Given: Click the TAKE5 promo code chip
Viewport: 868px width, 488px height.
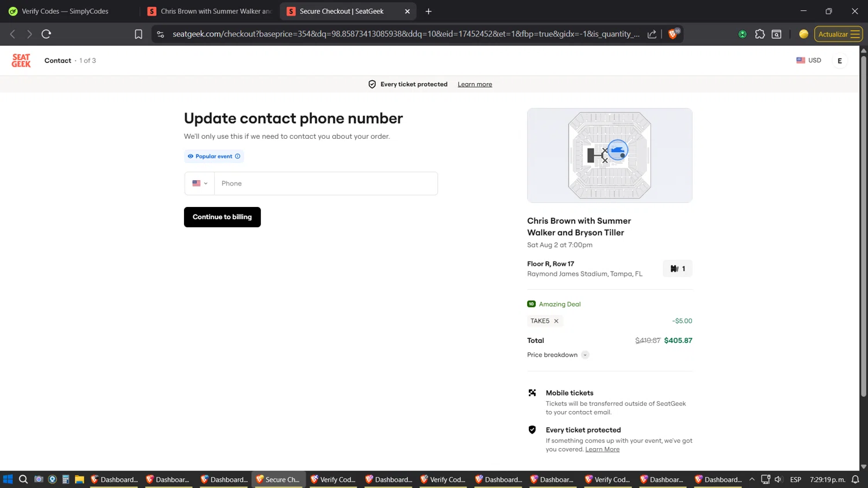Looking at the screenshot, I should click(x=545, y=321).
